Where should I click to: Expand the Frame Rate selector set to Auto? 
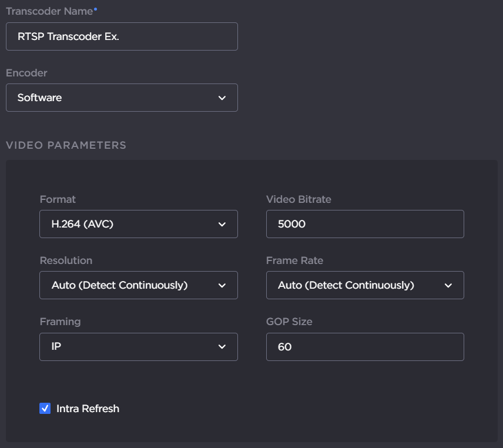(365, 285)
